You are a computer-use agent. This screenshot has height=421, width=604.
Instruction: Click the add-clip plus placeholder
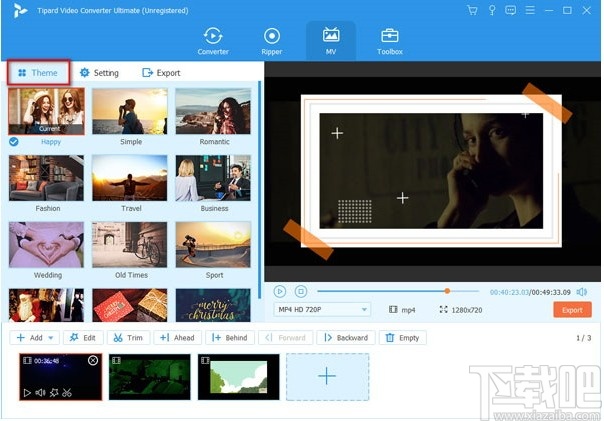327,377
